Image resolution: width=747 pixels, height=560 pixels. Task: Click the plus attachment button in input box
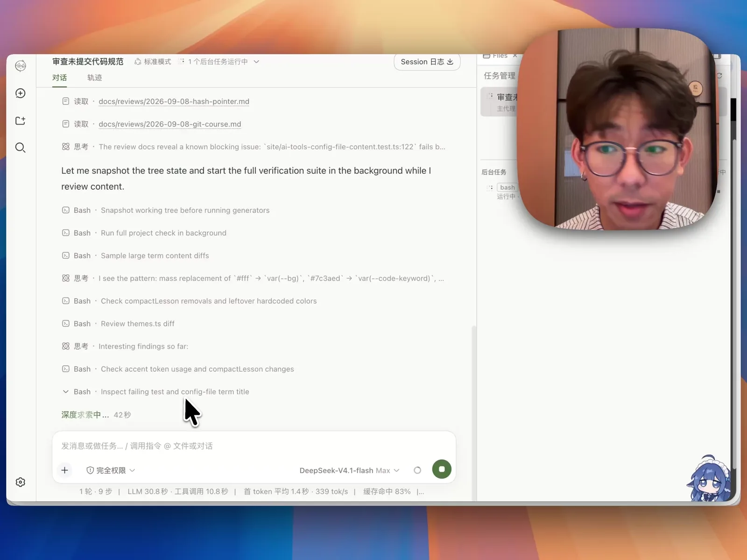coord(65,470)
